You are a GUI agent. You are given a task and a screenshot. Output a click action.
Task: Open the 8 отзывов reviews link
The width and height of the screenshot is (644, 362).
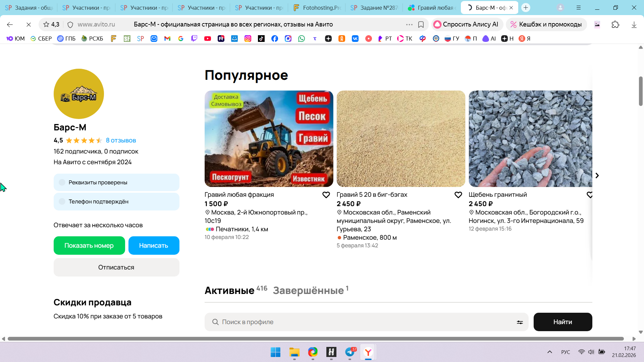tap(121, 140)
